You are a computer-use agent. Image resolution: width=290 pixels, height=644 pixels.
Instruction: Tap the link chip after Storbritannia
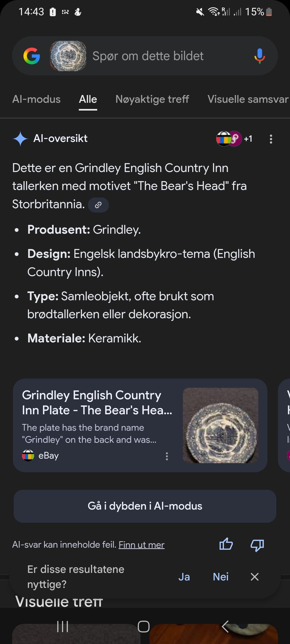tap(98, 205)
